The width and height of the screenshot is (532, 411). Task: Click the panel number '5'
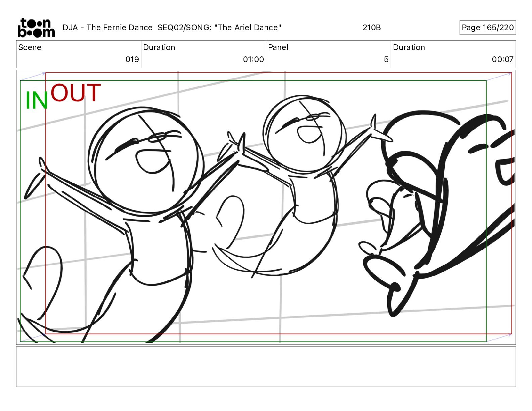pyautogui.click(x=386, y=59)
